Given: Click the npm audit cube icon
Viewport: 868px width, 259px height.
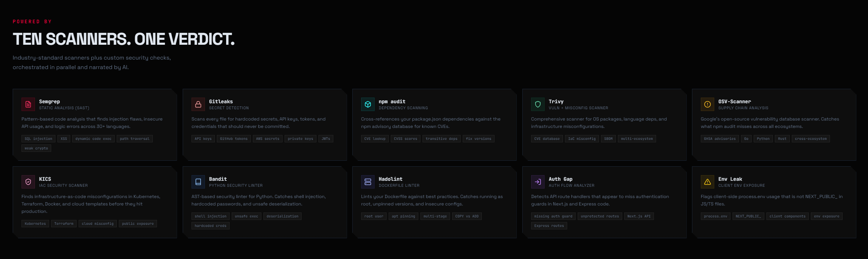Looking at the screenshot, I should click(x=368, y=104).
